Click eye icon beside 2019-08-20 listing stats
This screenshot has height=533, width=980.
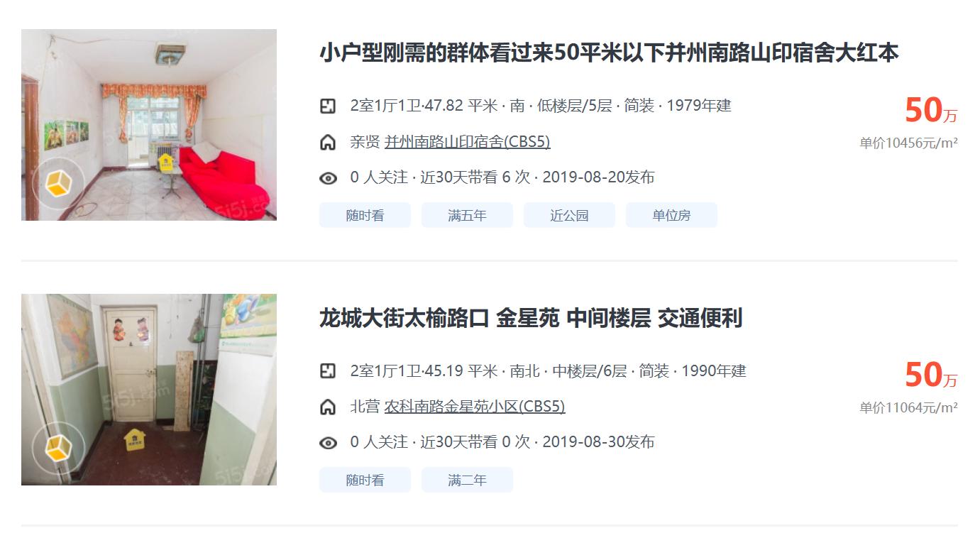[x=328, y=178]
